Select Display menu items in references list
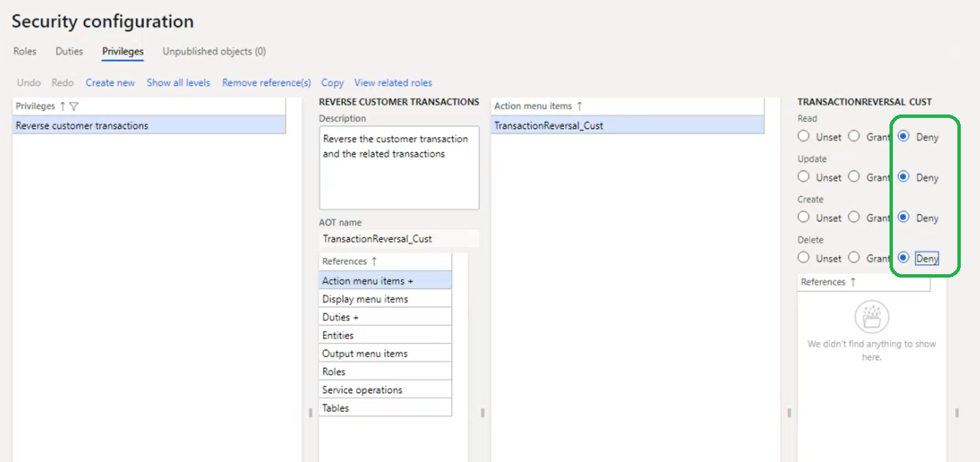Screen dimensions: 980x462 coord(364,298)
